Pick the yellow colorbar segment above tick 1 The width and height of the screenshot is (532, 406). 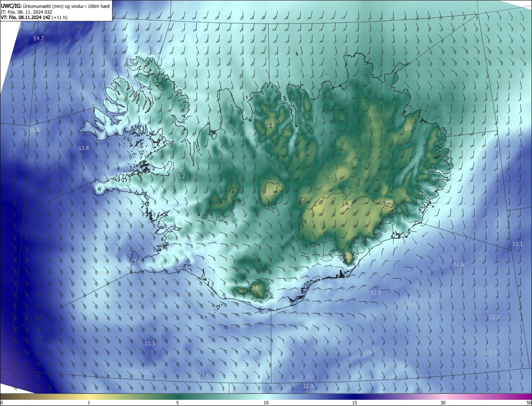click(89, 396)
